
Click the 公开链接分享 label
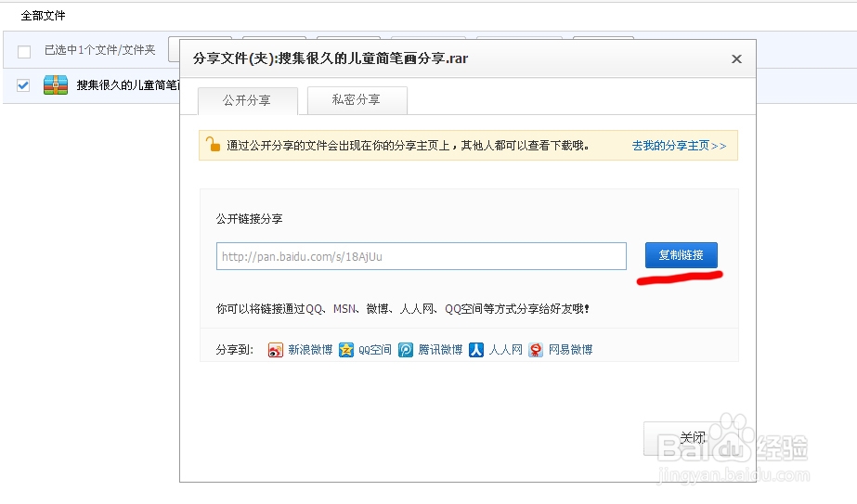pyautogui.click(x=249, y=219)
